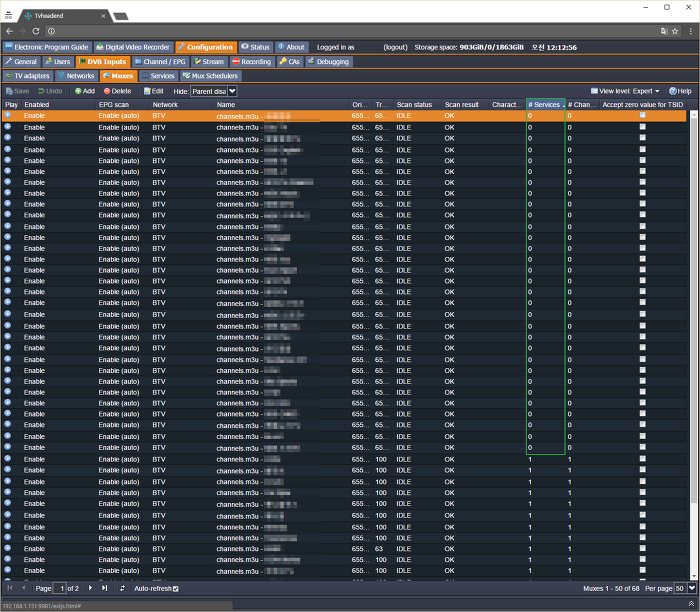
Task: Open a new browser tab
Action: tap(121, 17)
